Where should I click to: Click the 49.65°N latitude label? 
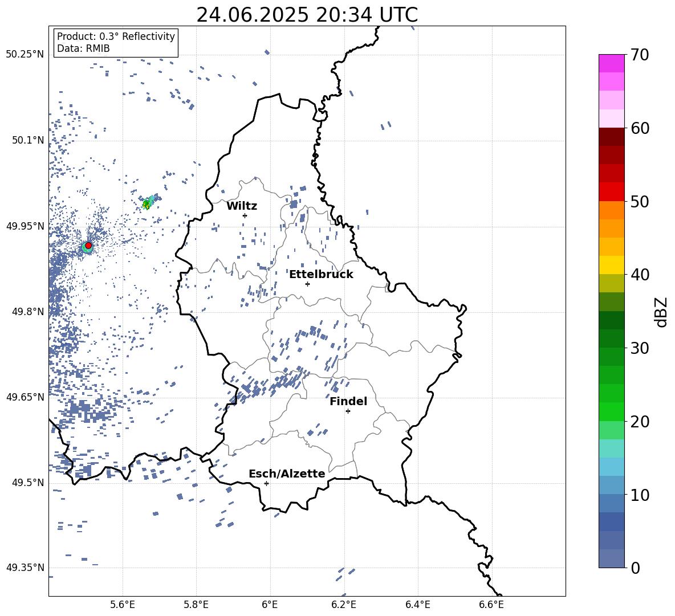tap(25, 397)
